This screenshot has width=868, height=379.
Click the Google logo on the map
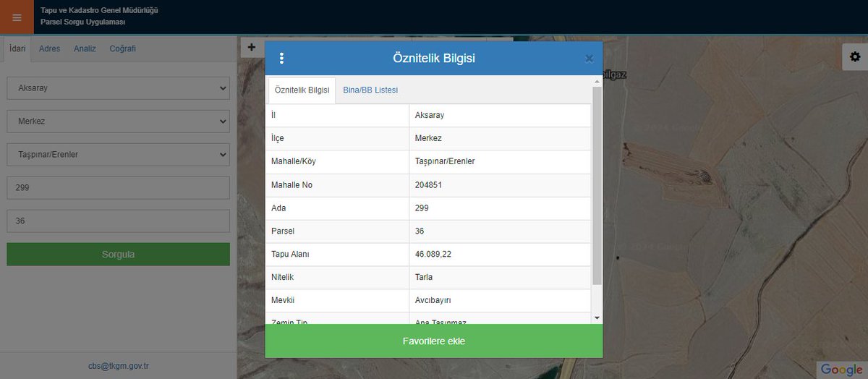click(x=842, y=370)
